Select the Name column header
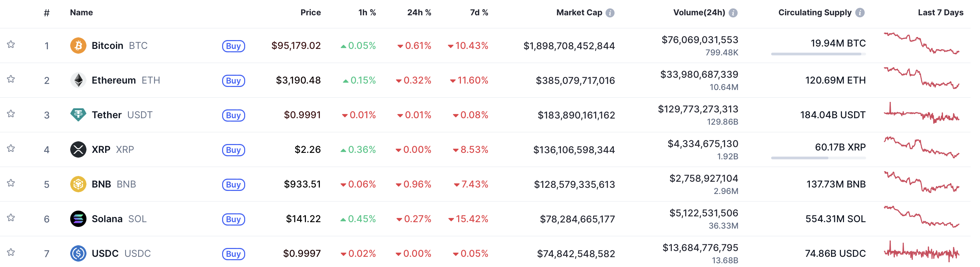 pyautogui.click(x=81, y=12)
